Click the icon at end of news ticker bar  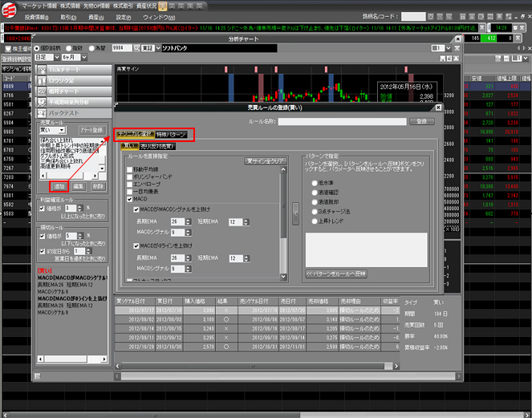481,28
